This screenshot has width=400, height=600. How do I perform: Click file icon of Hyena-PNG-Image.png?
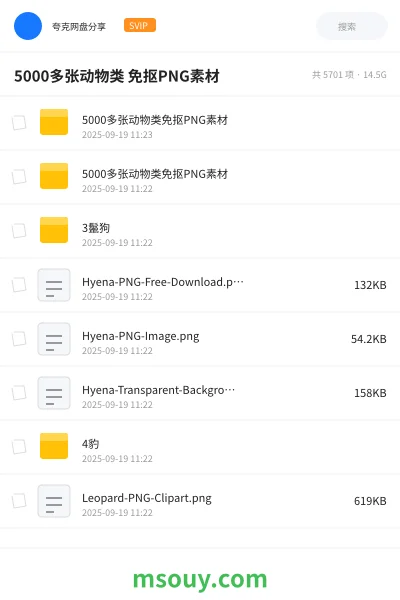tap(54, 339)
